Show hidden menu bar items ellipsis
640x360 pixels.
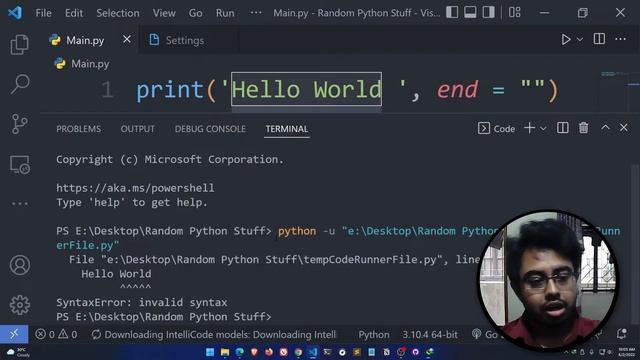pos(256,13)
